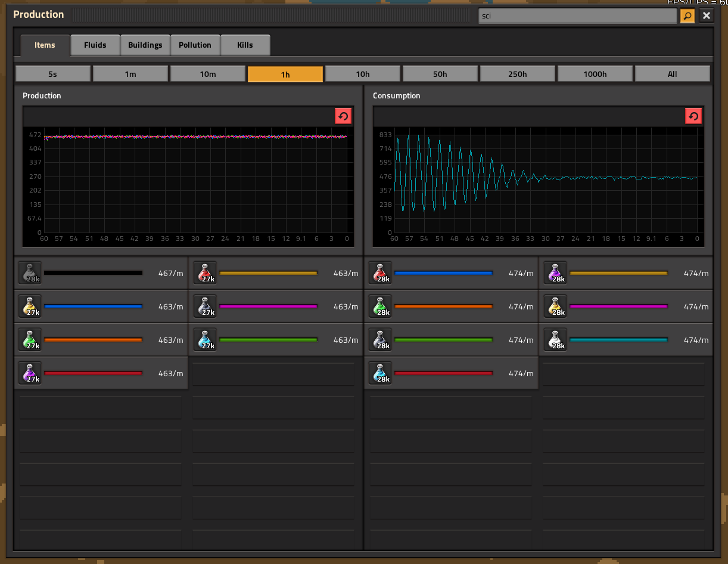Image resolution: width=728 pixels, height=564 pixels.
Task: Select green logistic science pack in Production list
Action: tap(30, 340)
